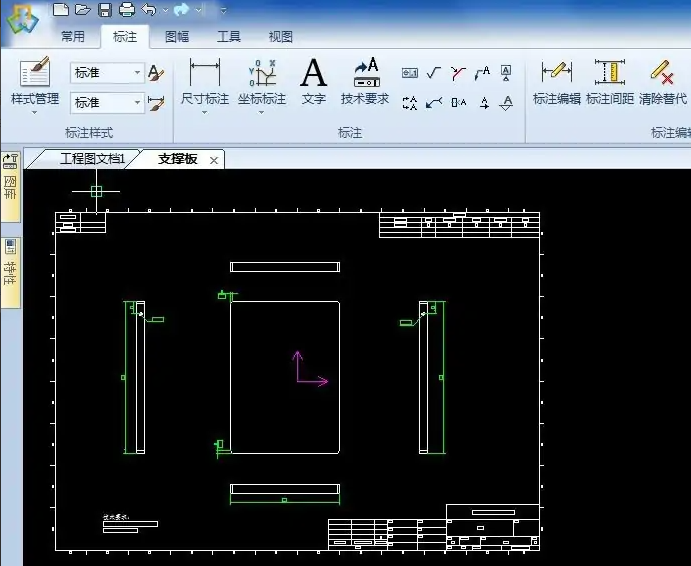Image resolution: width=691 pixels, height=566 pixels.
Task: Click the print icon in quick access toolbar
Action: coord(127,10)
